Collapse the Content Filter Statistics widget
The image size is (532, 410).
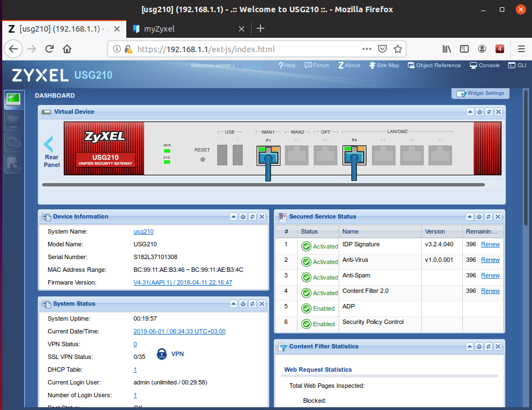(469, 347)
